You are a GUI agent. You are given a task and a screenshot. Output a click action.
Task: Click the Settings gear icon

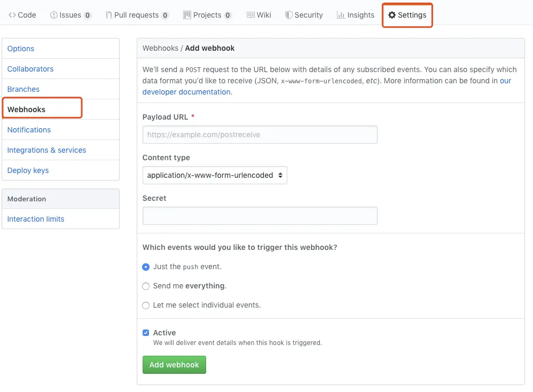[392, 15]
